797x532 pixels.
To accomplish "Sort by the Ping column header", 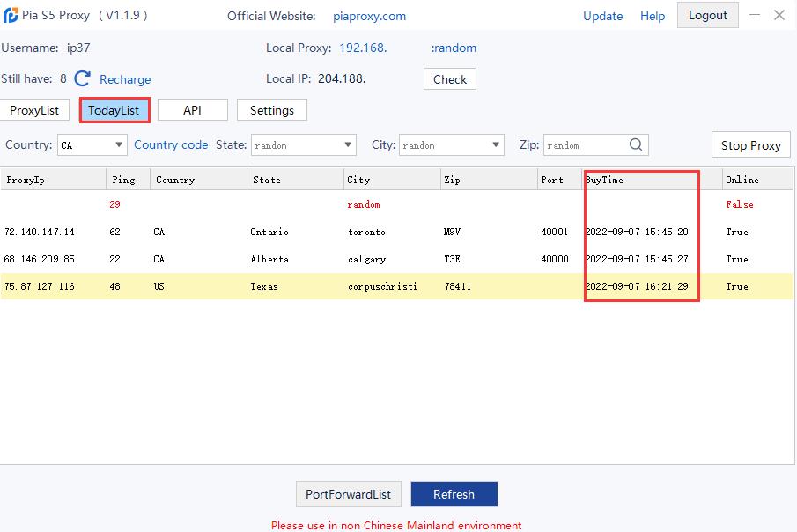I will click(128, 180).
